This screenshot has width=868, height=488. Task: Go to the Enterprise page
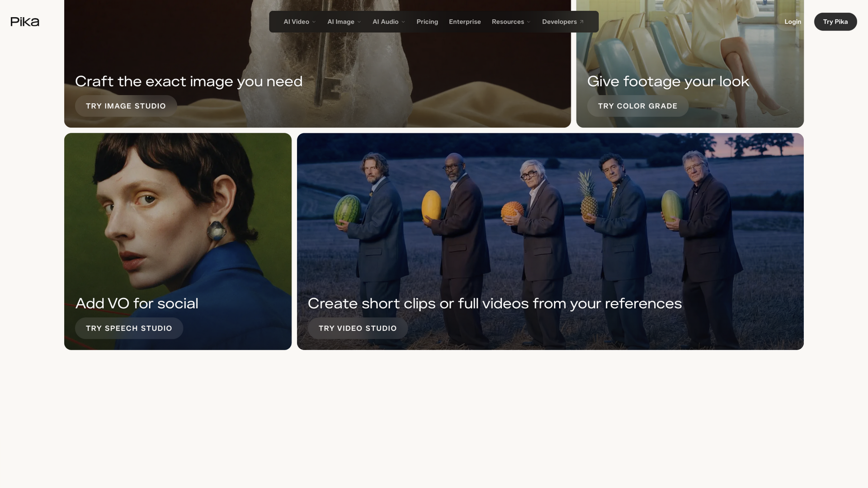(x=465, y=22)
